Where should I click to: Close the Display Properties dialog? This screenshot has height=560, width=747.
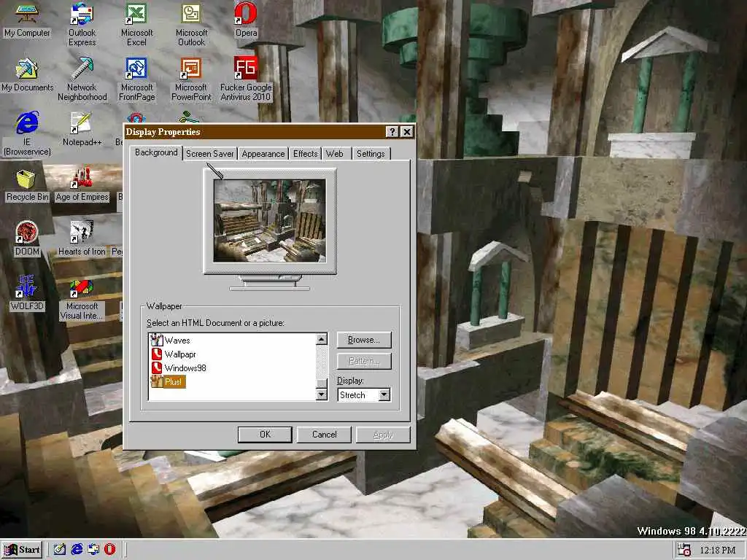[x=406, y=132]
